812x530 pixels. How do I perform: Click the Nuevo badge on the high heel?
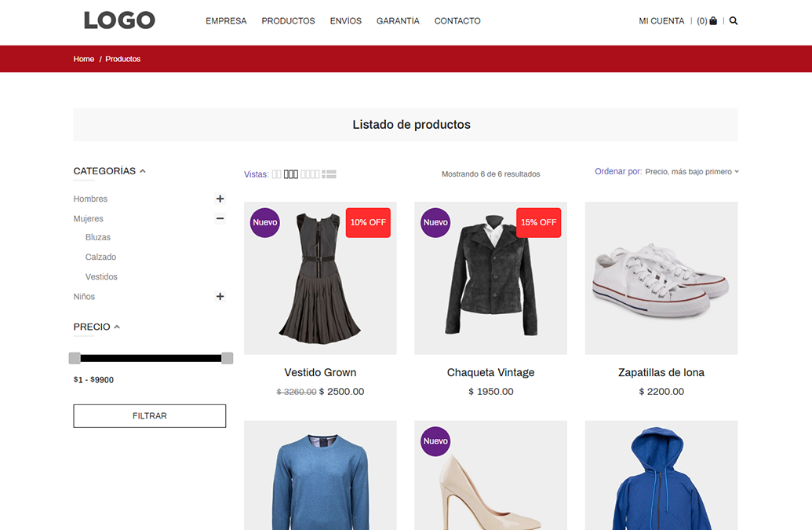(435, 441)
